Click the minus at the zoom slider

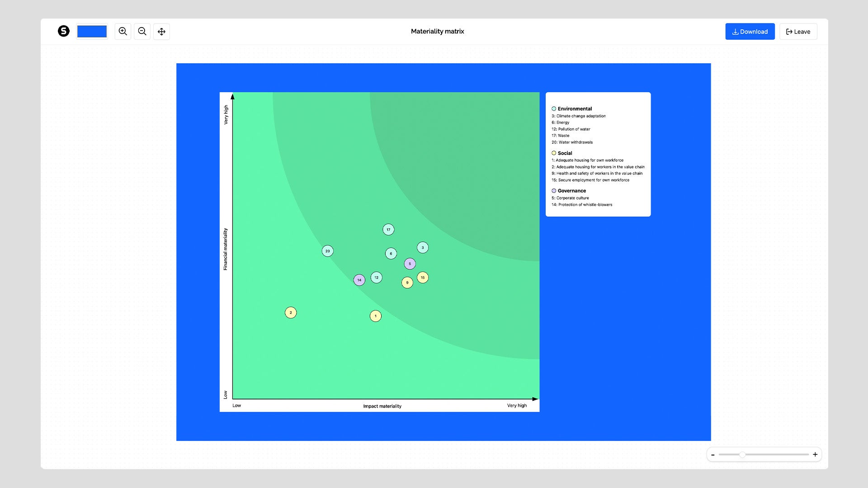click(713, 455)
